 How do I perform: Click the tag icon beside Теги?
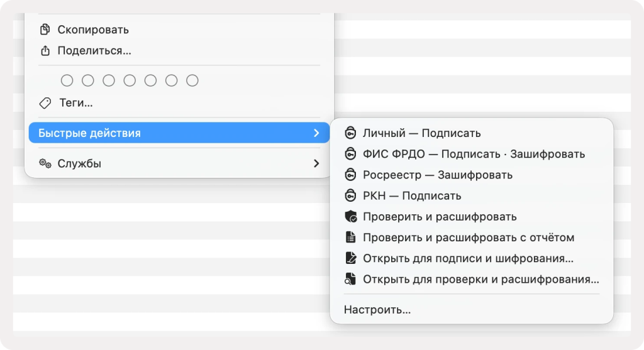coord(45,103)
